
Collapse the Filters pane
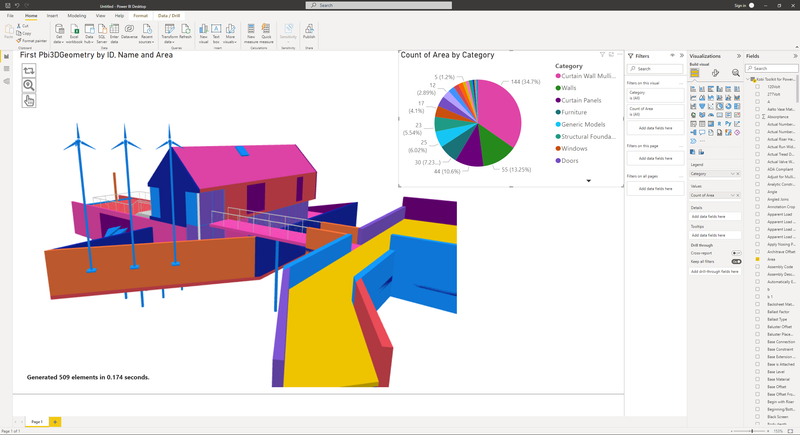click(682, 56)
